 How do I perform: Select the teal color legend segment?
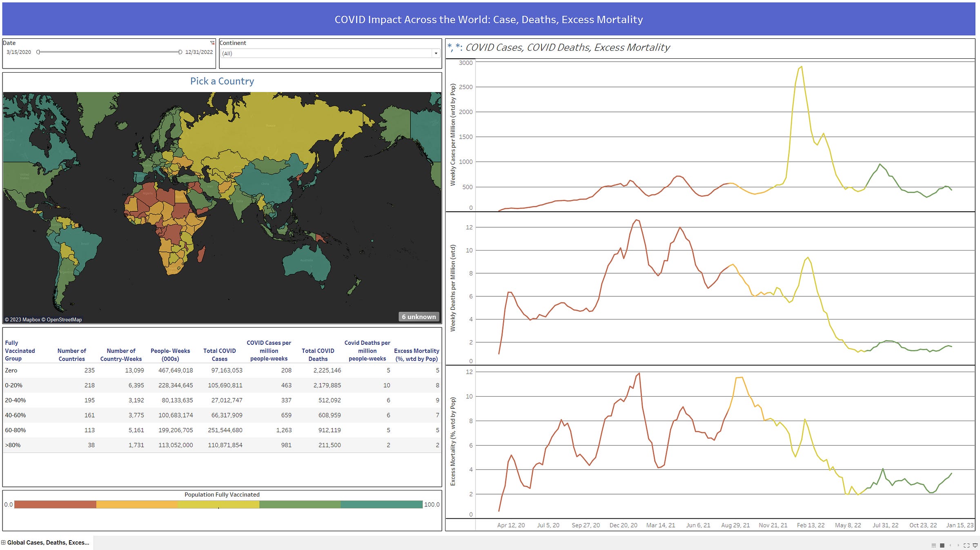[381, 505]
